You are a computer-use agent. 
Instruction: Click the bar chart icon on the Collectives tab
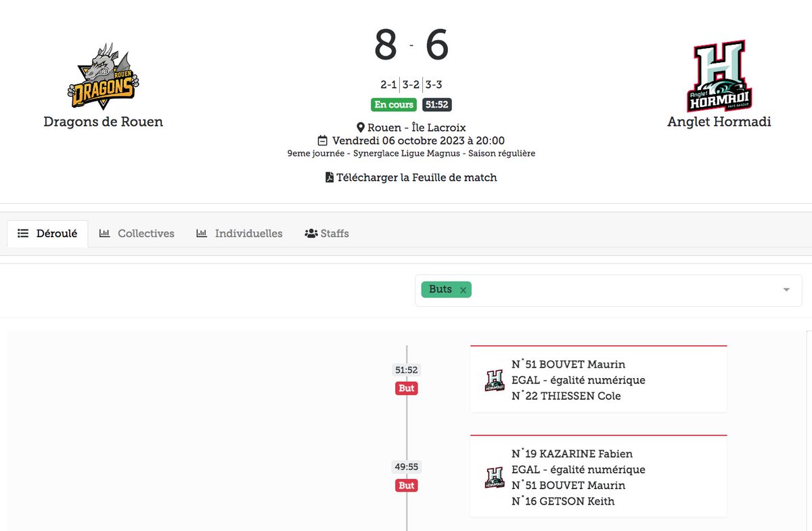point(105,233)
